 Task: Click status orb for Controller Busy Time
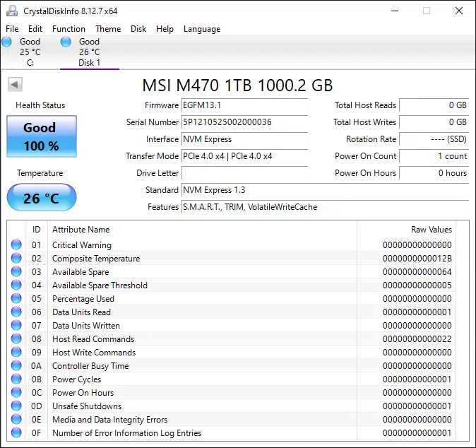(16, 365)
